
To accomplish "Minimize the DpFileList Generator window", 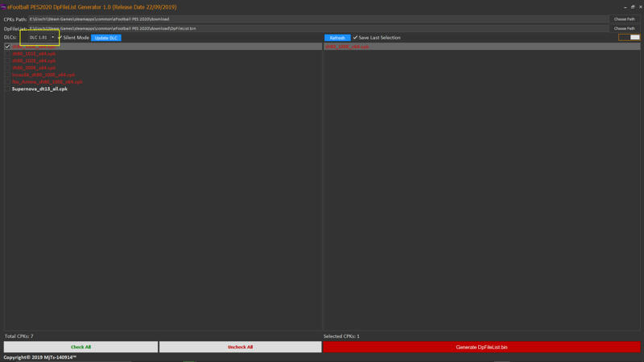I will 625,7.
